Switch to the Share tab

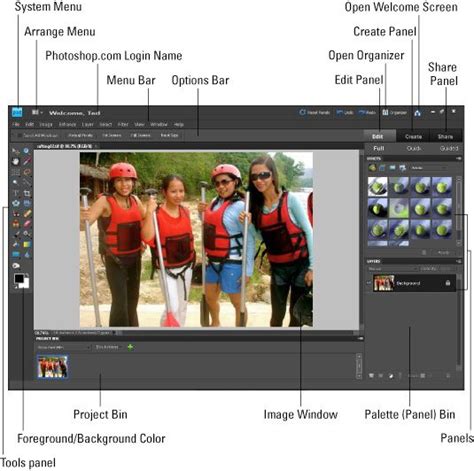(445, 136)
